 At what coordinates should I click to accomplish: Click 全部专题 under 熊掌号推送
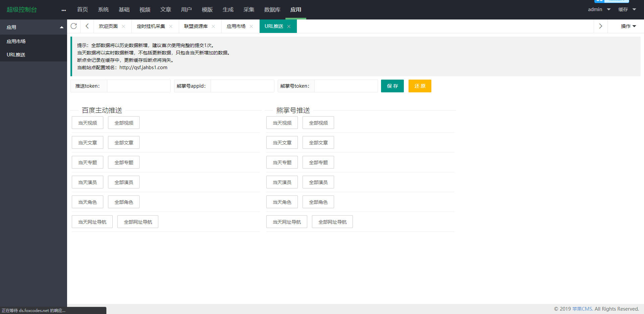(318, 162)
